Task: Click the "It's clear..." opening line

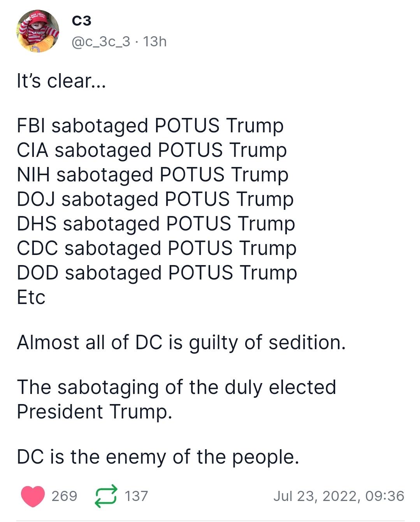Action: 61,81
